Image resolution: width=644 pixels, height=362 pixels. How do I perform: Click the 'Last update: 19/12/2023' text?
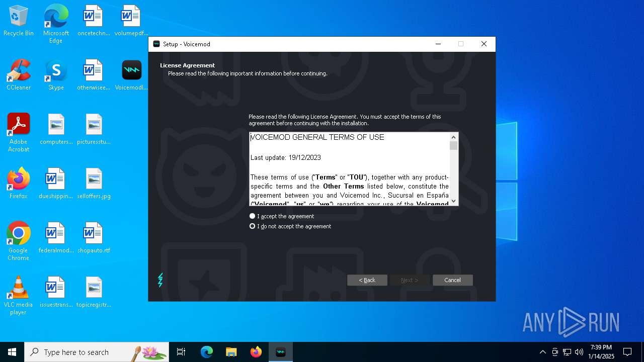click(x=286, y=157)
